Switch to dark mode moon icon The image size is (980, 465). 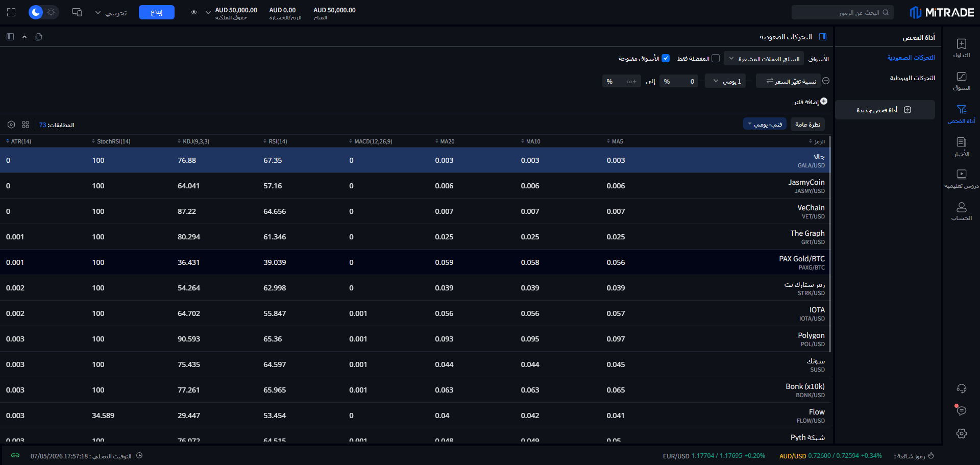click(35, 12)
